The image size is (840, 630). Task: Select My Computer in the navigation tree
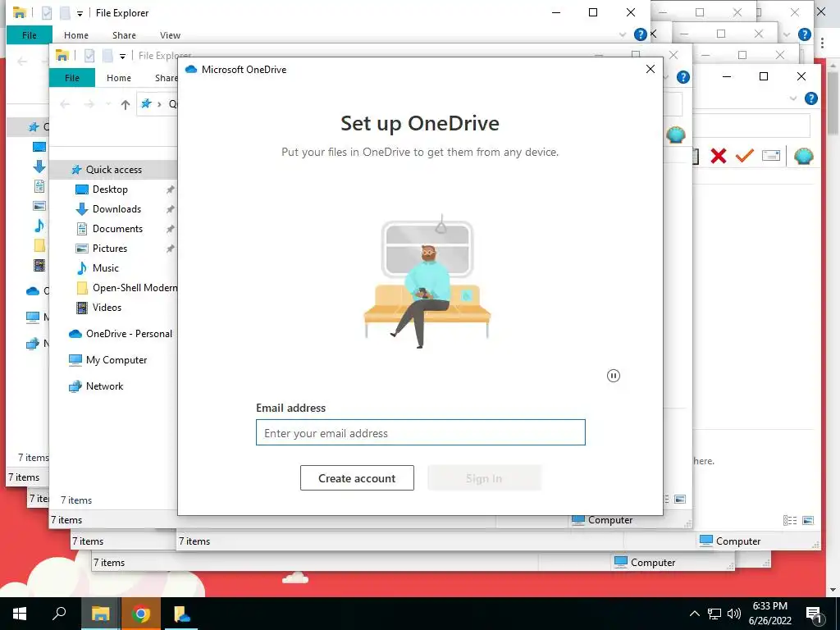(x=116, y=360)
